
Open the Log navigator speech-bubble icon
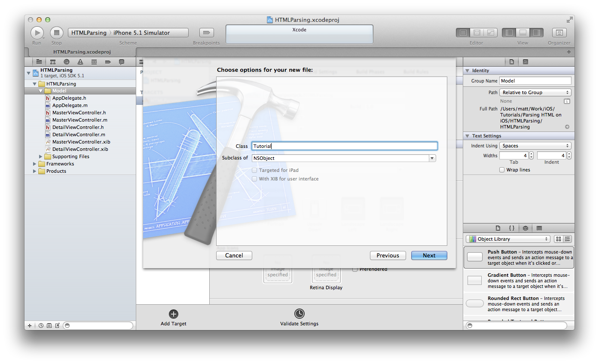(x=122, y=61)
